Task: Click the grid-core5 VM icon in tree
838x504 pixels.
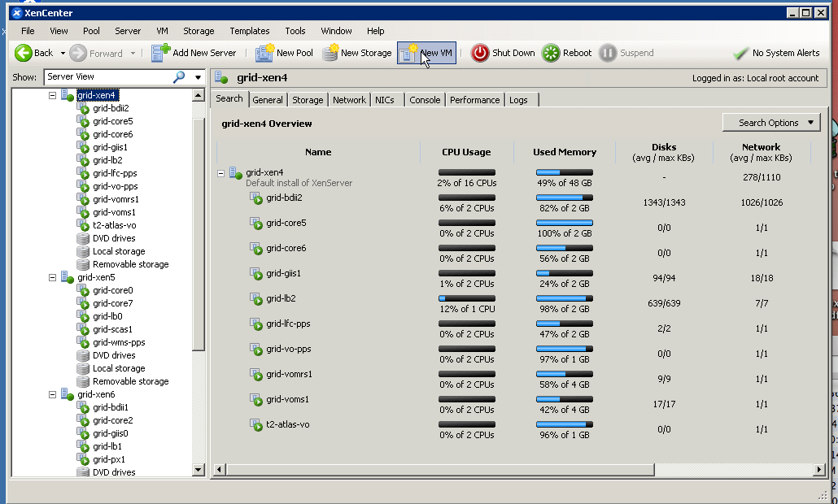Action: (x=83, y=121)
